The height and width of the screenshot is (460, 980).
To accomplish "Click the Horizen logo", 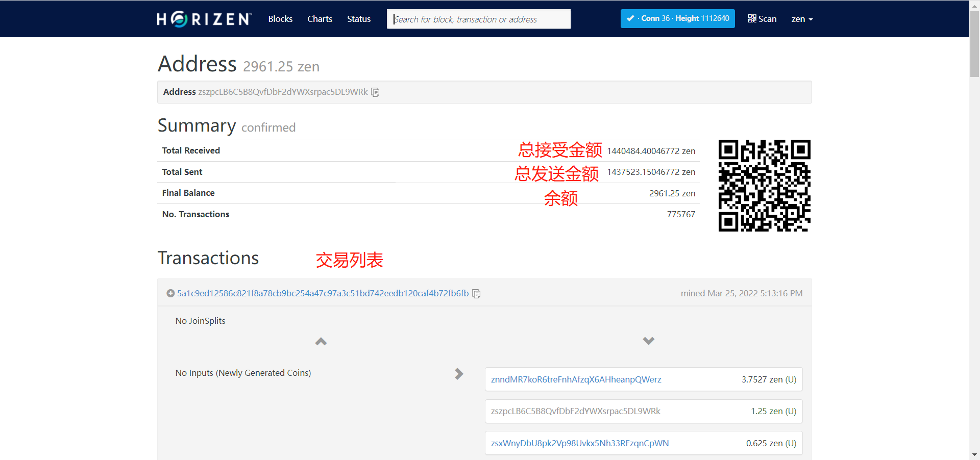I will pos(204,19).
